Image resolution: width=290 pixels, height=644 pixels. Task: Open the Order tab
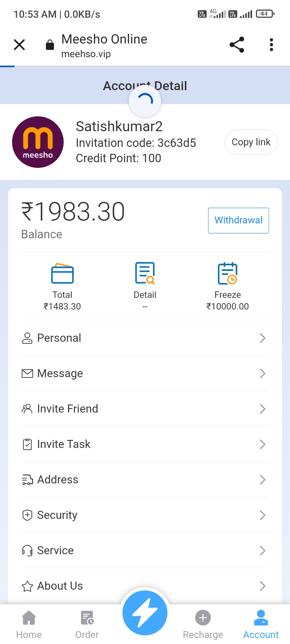click(x=87, y=624)
